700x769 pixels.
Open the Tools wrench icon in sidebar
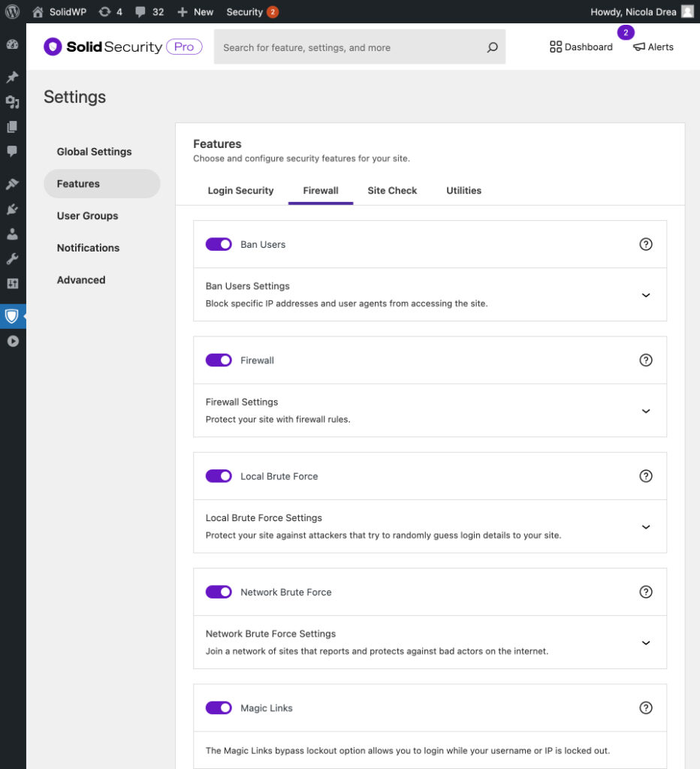(12, 259)
